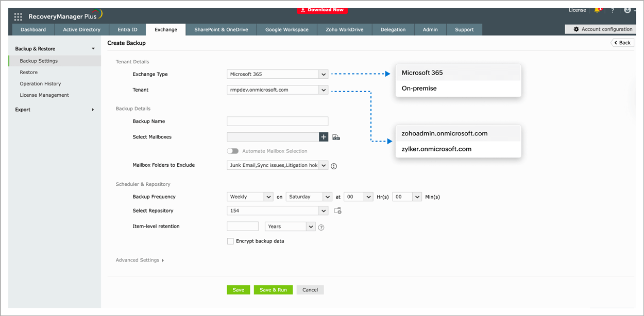
Task: Choose Microsoft 365 option
Action: click(458, 73)
